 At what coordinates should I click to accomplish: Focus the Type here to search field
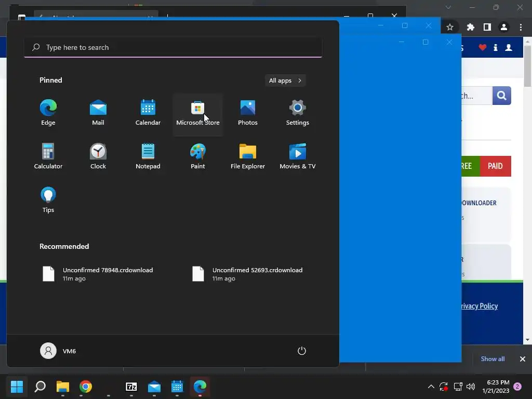(x=173, y=47)
